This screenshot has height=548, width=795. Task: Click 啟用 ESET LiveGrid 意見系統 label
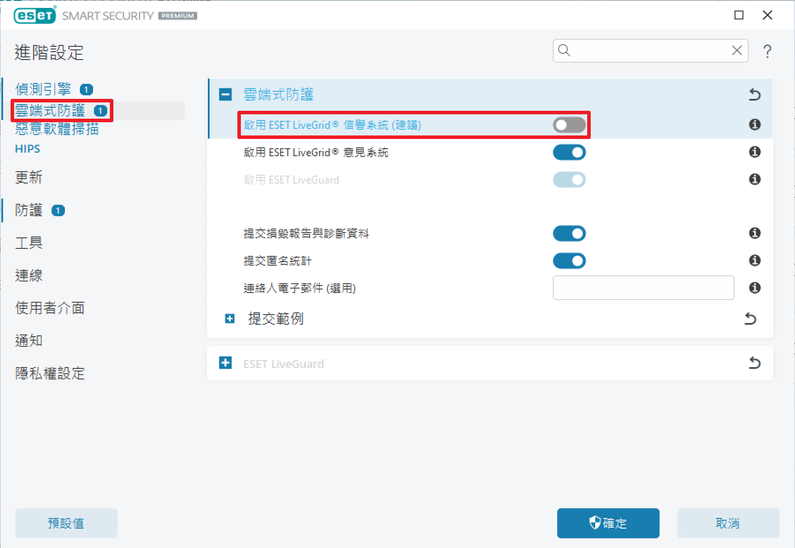(316, 152)
